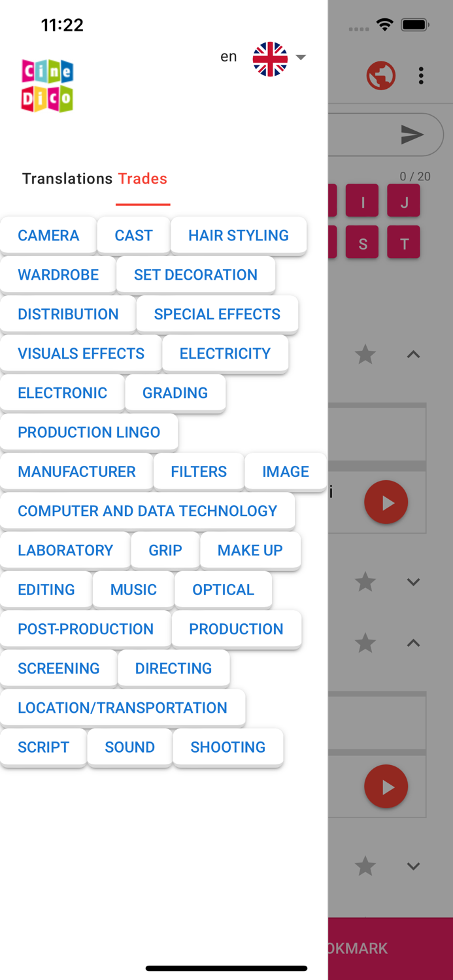453x980 pixels.
Task: Tap the letter S filter
Action: click(363, 244)
